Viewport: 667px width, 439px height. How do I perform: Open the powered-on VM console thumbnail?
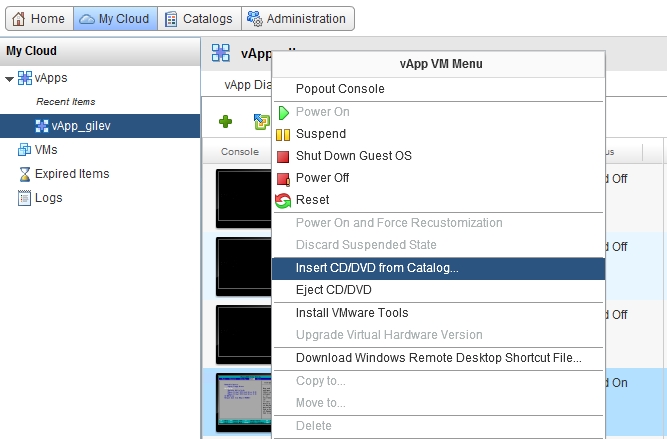pyautogui.click(x=243, y=402)
